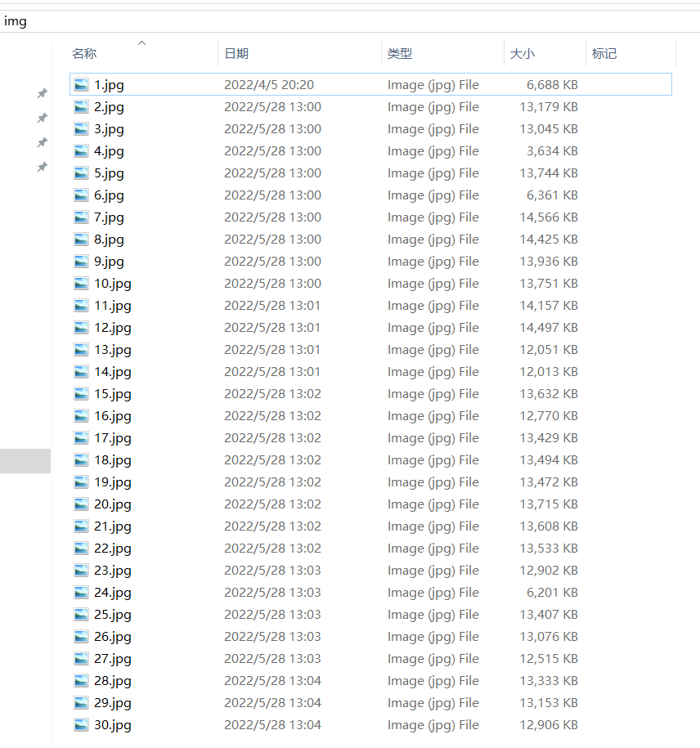Sort by the 日期 column header
Screen dimensions: 700x748
point(236,54)
